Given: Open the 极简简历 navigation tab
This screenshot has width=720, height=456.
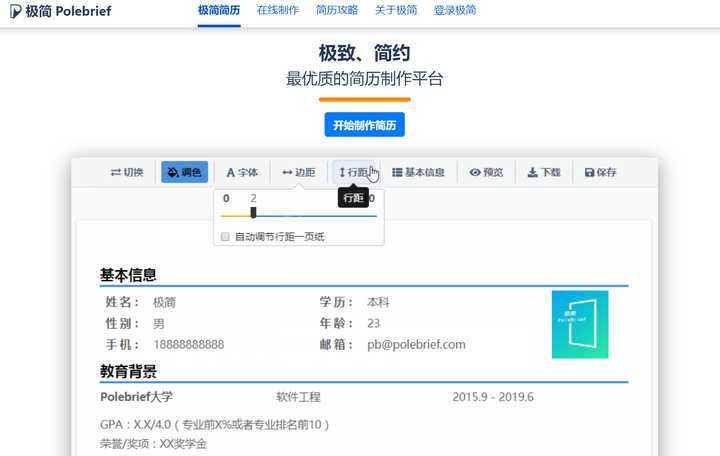Looking at the screenshot, I should [219, 10].
